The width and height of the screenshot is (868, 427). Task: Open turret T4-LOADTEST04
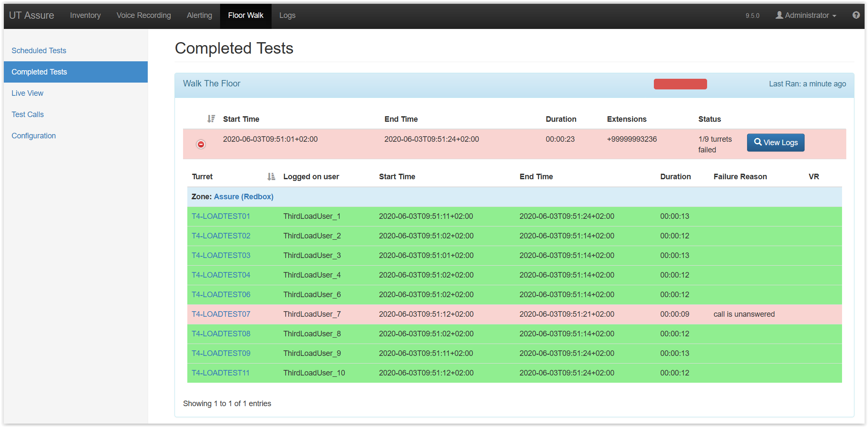pos(221,275)
